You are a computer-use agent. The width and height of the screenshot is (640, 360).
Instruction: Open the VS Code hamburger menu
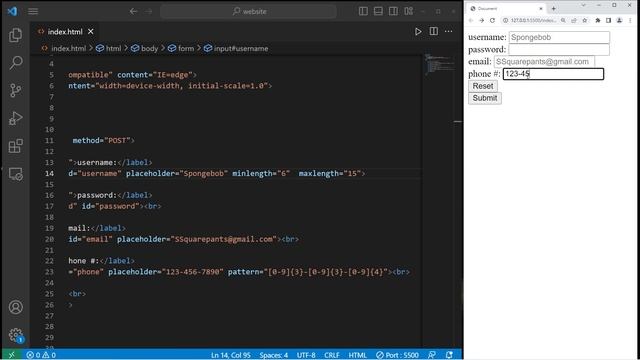point(33,11)
